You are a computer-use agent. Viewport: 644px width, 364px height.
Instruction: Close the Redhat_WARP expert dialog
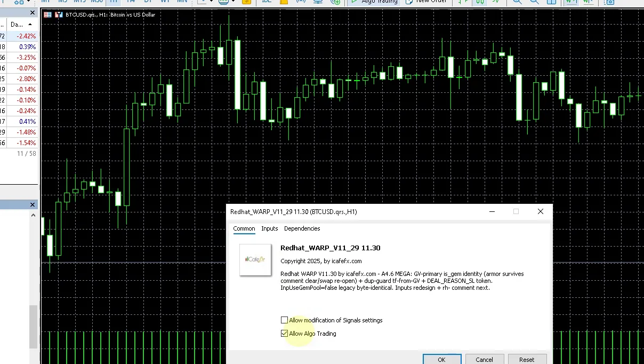pyautogui.click(x=540, y=211)
